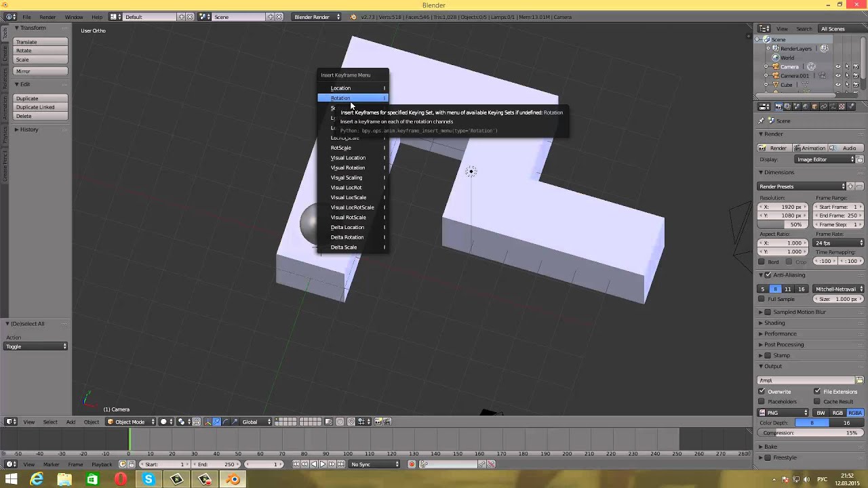Enable the Full Sample checkbox
Screen dimensions: 868x488
(x=762, y=299)
